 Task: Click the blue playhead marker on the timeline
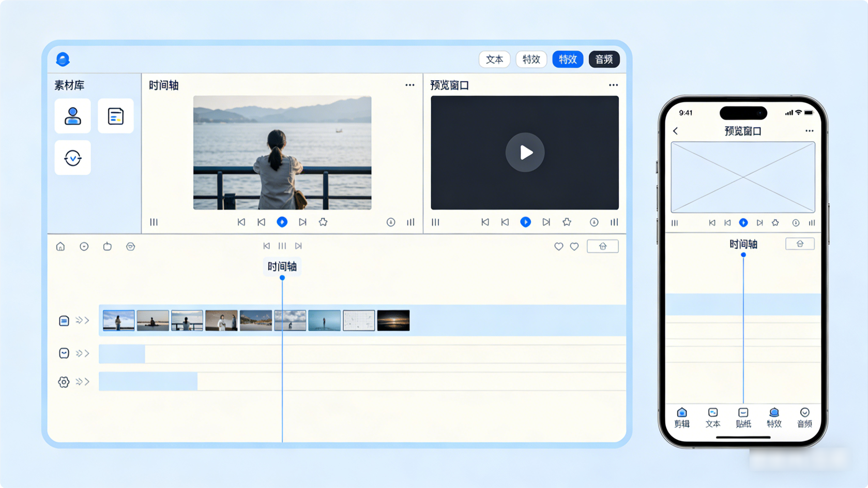282,277
